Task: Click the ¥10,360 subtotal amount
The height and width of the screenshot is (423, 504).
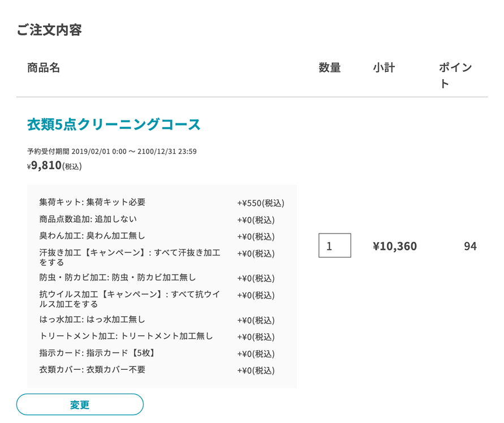Action: [x=395, y=246]
